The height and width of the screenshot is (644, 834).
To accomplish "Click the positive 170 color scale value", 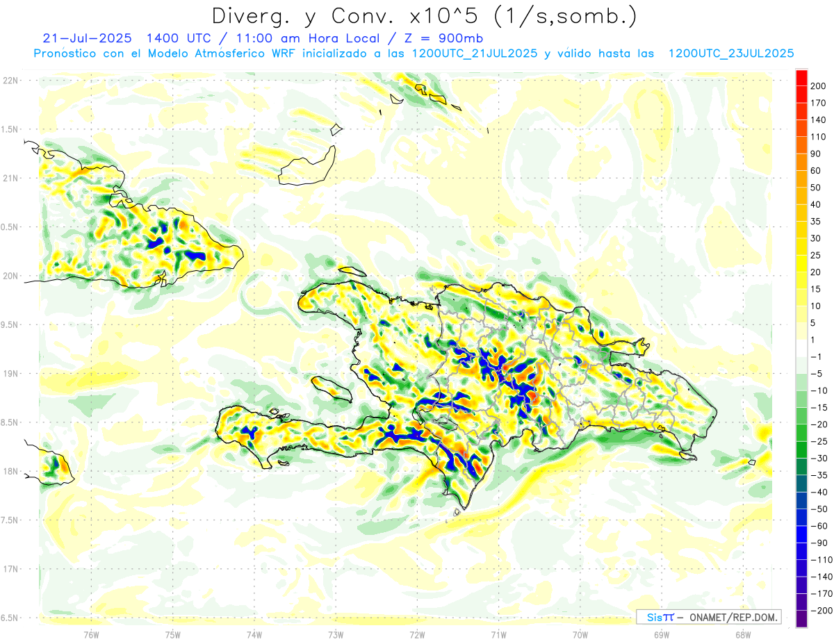I will (819, 102).
